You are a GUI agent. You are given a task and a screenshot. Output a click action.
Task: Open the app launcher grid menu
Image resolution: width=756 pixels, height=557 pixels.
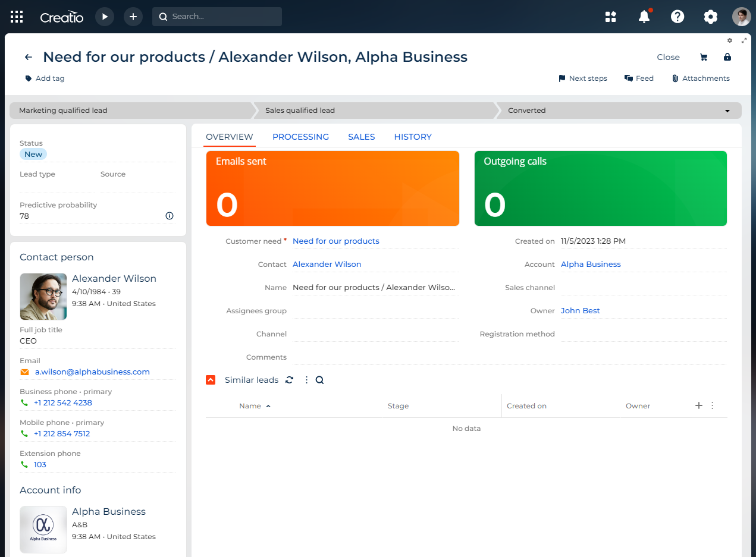click(17, 17)
